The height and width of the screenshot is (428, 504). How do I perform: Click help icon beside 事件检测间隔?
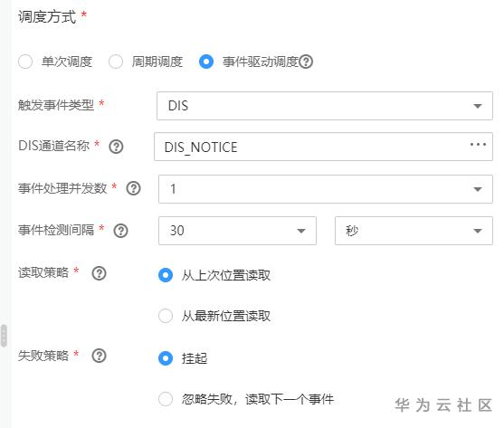pyautogui.click(x=121, y=231)
